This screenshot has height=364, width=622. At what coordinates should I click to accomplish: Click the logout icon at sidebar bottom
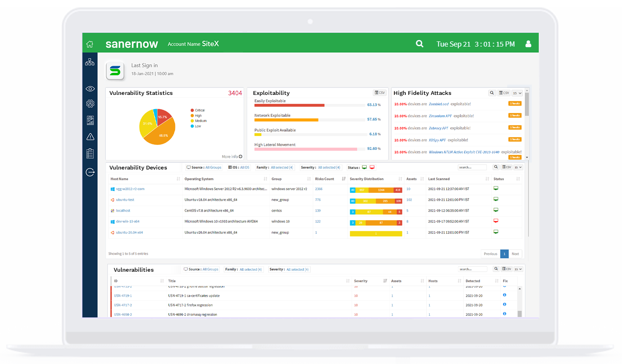pyautogui.click(x=90, y=172)
